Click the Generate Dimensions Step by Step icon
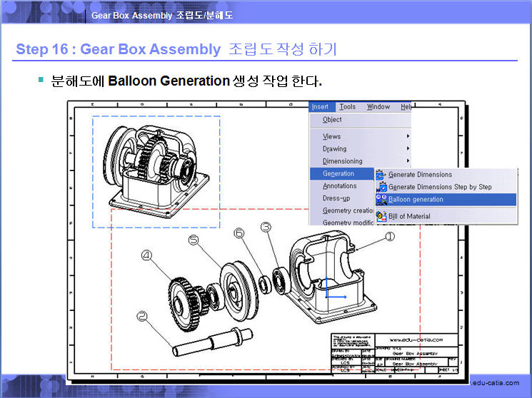 381,187
